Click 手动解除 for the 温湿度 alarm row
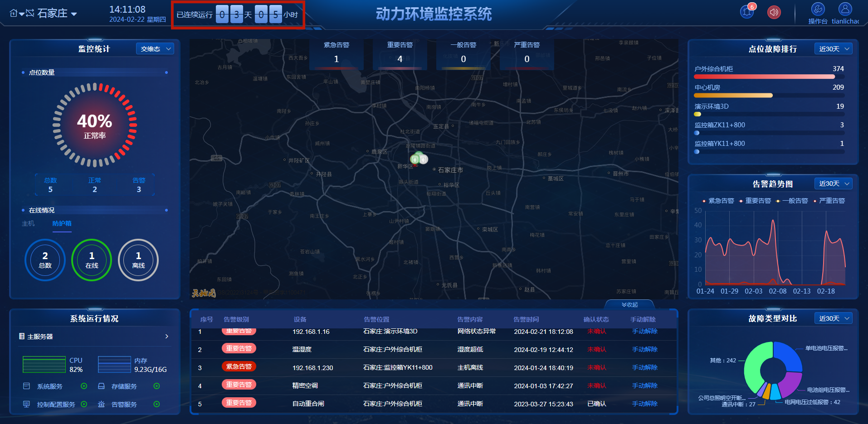Screen dimensions: 868x424 tap(644, 349)
